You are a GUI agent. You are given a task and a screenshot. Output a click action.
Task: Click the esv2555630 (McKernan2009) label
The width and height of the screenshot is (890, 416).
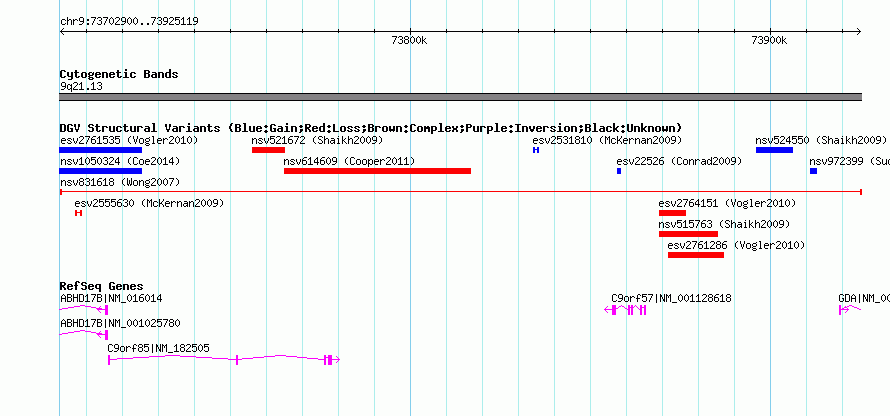(x=149, y=203)
